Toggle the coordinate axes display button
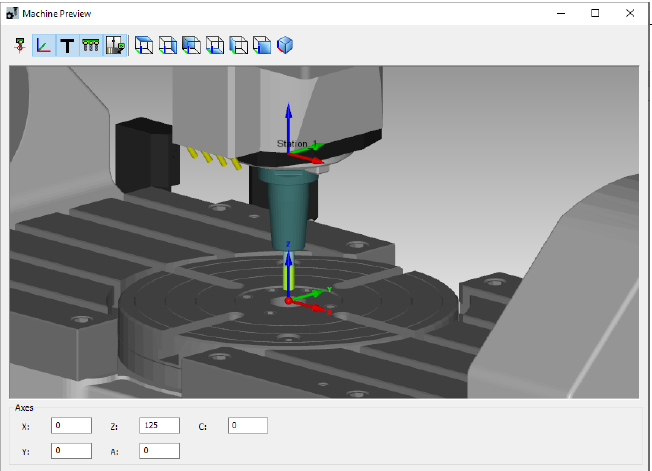Viewport: 652px width, 471px height. (x=44, y=45)
